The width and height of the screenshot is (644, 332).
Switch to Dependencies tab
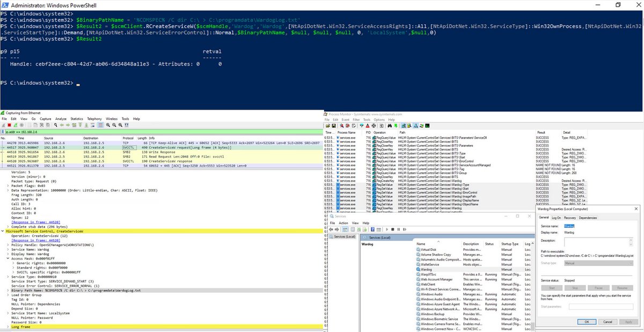pos(588,218)
